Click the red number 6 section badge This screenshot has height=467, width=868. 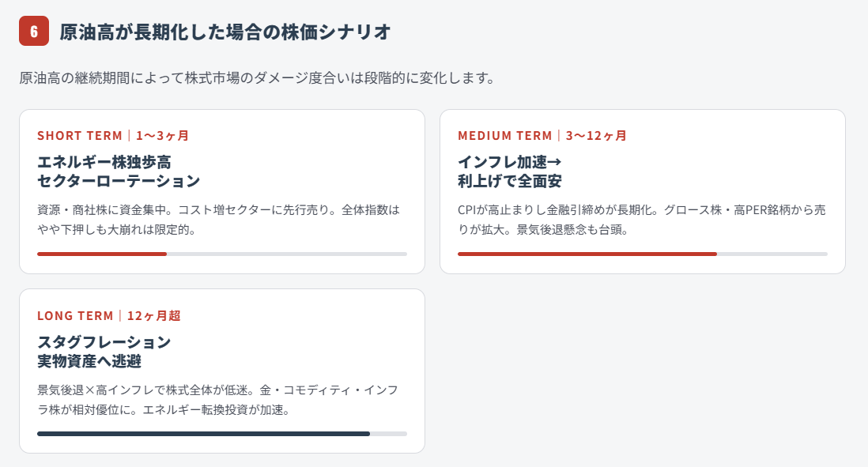[x=34, y=32]
